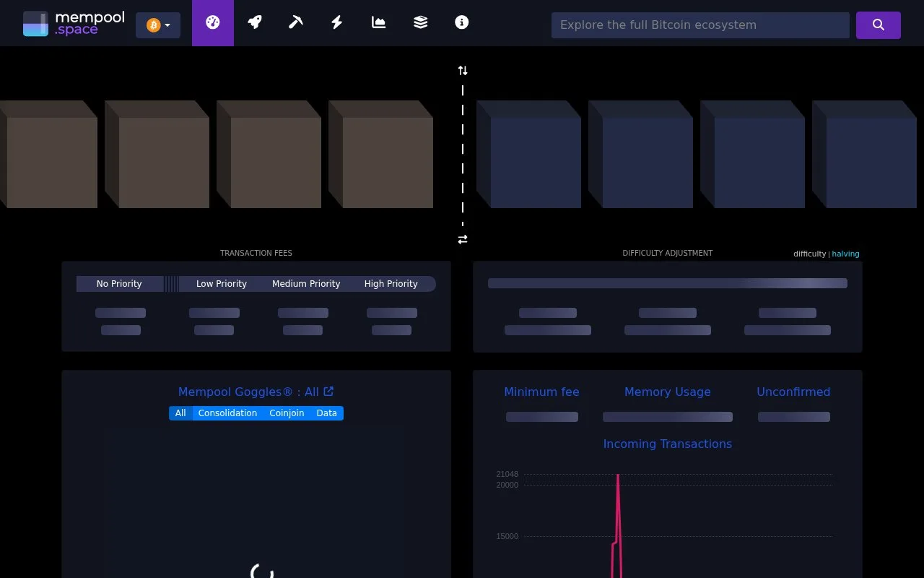This screenshot has width=924, height=578.
Task: Click the 20000 axis value on chart
Action: coord(507,485)
